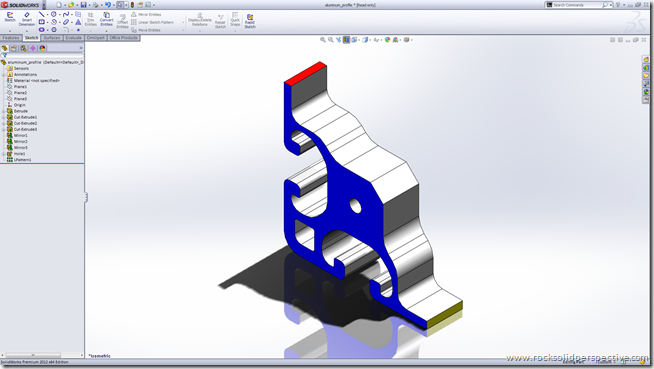
Task: Select the Polygon sketch tool
Action: tap(53, 30)
